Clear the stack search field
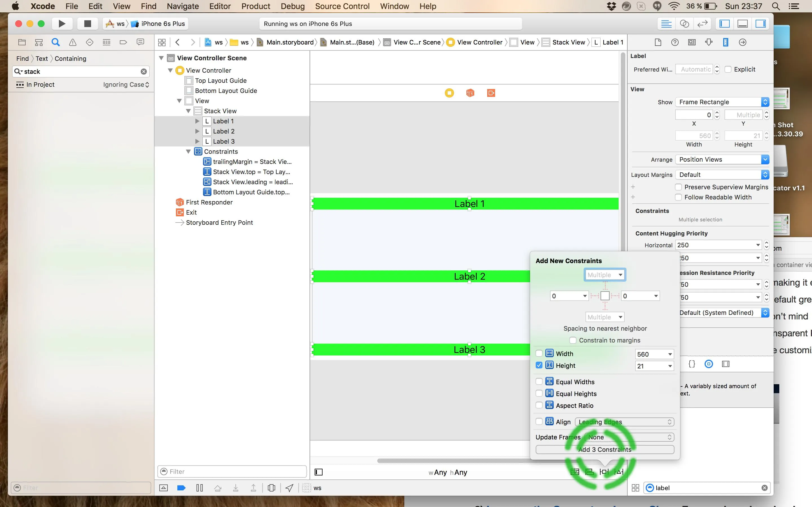This screenshot has height=507, width=812. pyautogui.click(x=144, y=72)
